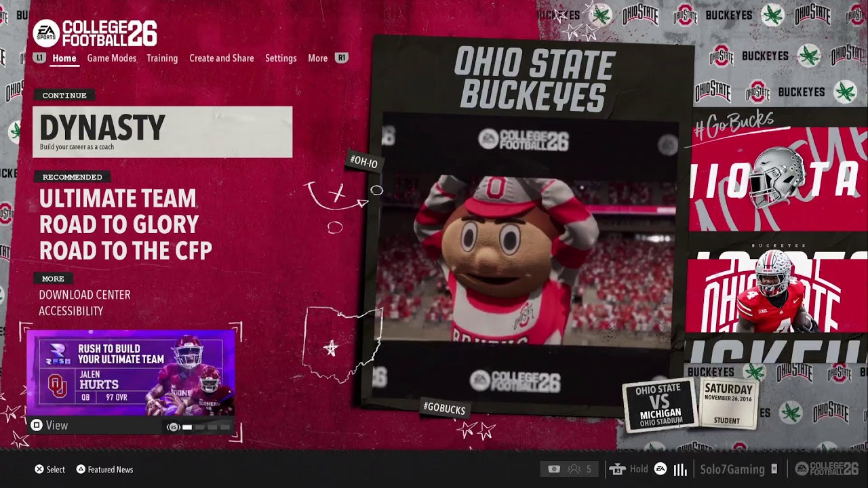
Task: Click the Featured News label
Action: (111, 470)
